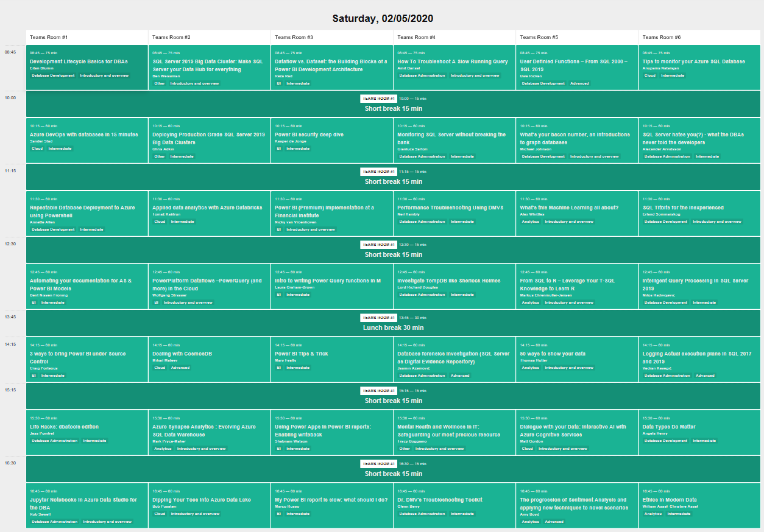This screenshot has height=532, width=764.
Task: Click the Short break row at 16:30
Action: tap(394, 469)
